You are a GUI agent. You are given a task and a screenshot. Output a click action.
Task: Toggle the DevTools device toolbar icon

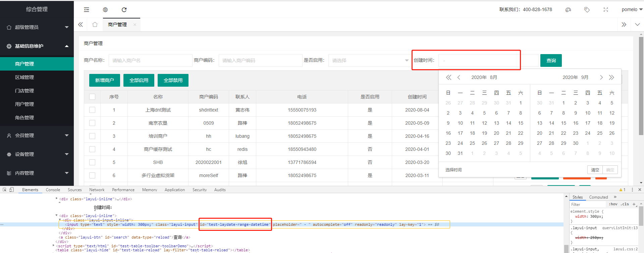coord(11,190)
